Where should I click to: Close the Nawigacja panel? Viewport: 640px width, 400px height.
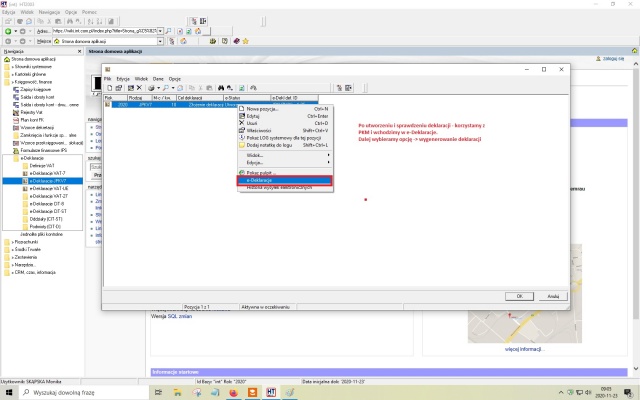80,51
